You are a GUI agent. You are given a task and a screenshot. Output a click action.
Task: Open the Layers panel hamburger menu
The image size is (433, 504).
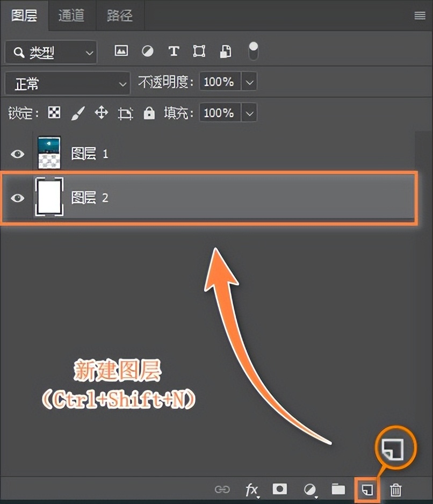pyautogui.click(x=419, y=16)
